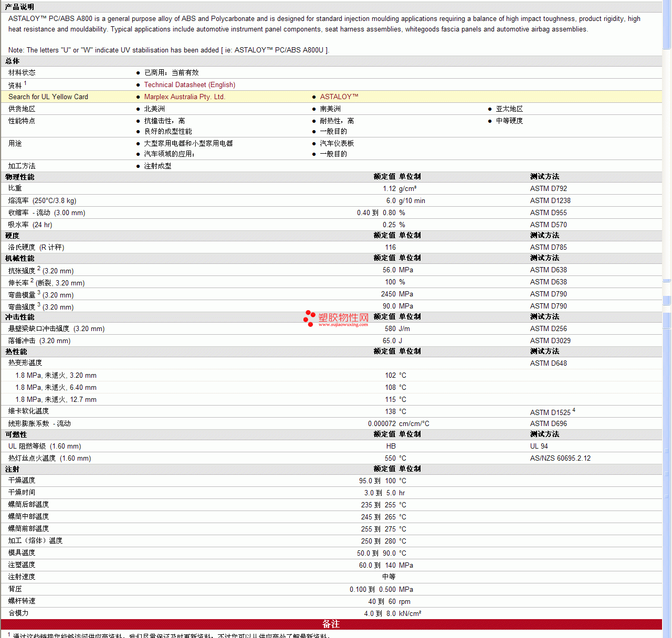Click the 吸水率 (24 hr) row label
Image resolution: width=672 pixels, height=638 pixels.
[x=30, y=225]
